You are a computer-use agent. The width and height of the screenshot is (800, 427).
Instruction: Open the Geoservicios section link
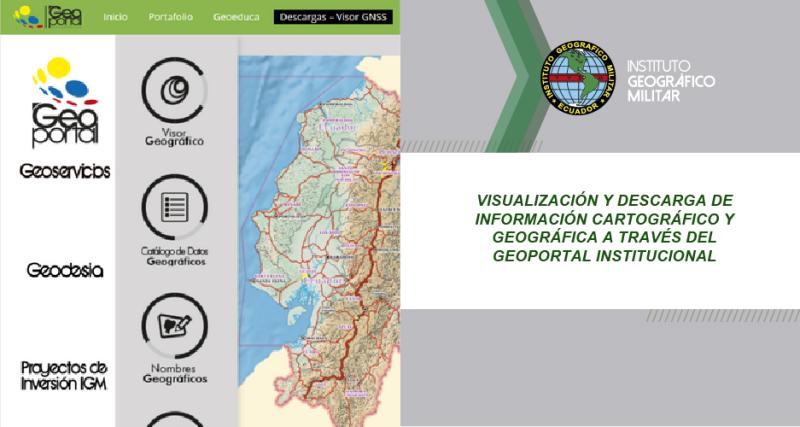coord(65,171)
